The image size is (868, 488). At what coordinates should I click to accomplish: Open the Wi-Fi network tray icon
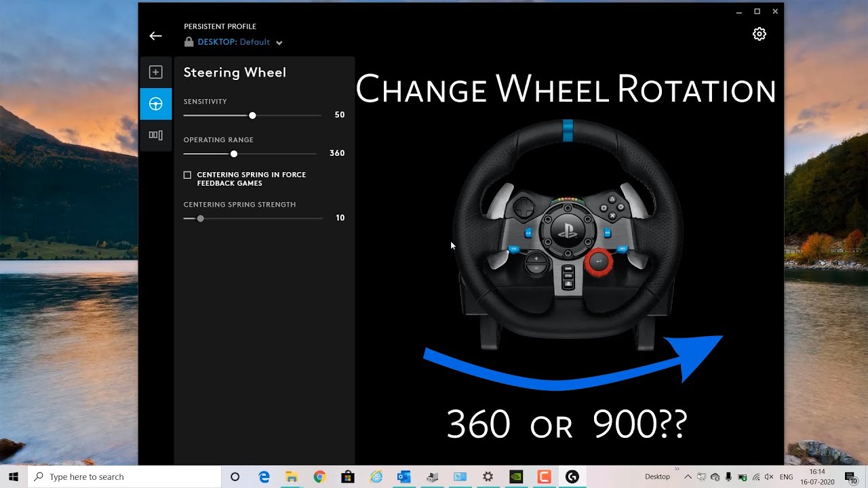click(x=755, y=477)
